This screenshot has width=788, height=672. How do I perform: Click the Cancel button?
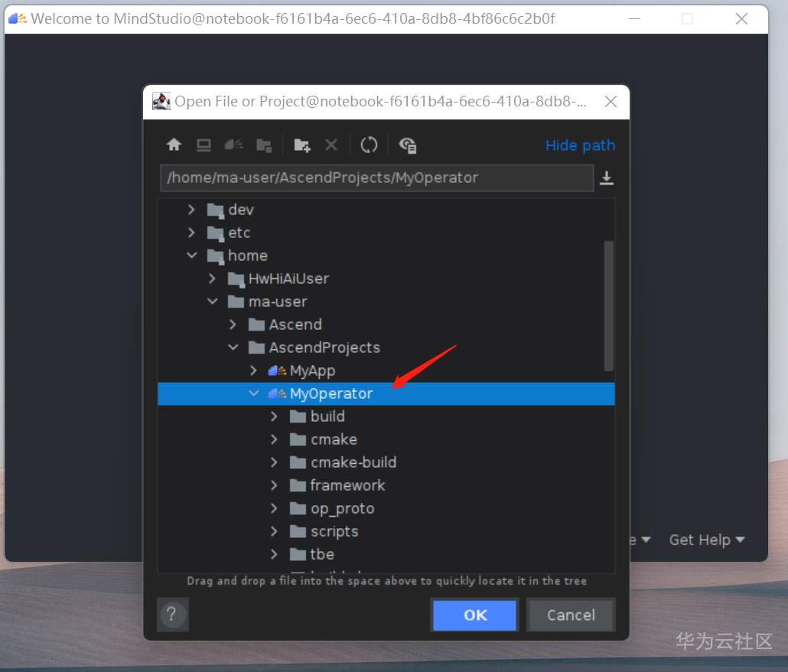[x=571, y=615]
